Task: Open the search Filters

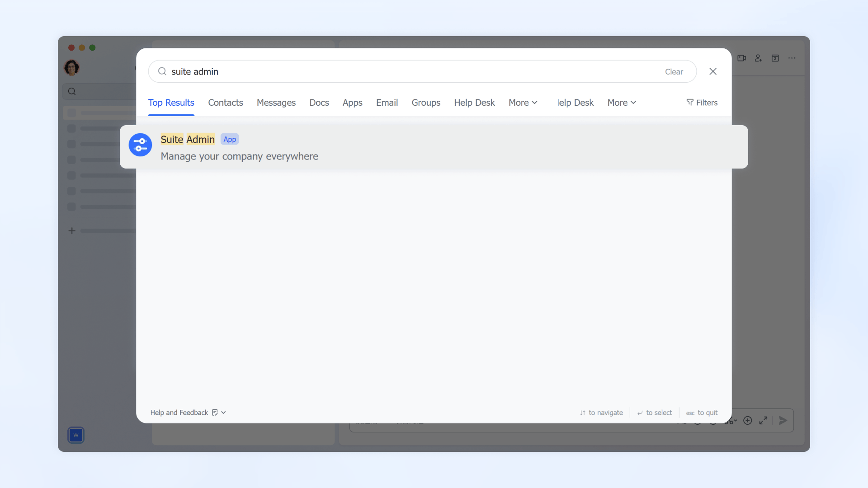Action: 702,103
